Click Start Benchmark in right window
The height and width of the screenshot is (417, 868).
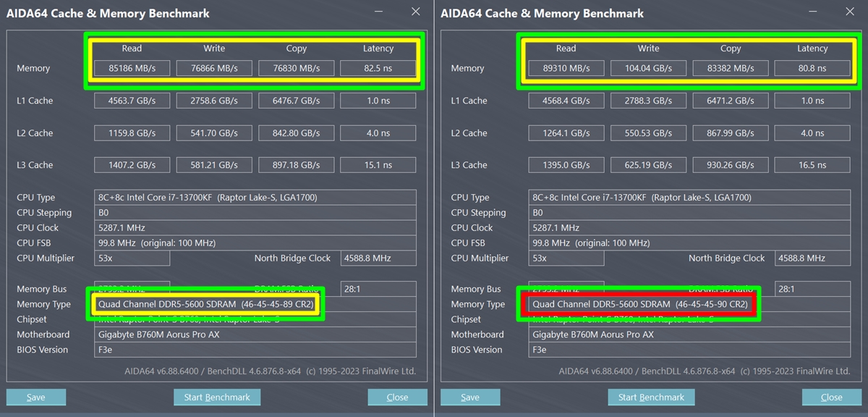[651, 397]
